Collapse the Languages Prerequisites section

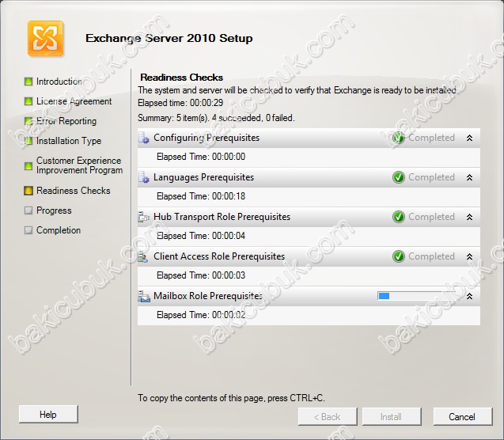pos(470,177)
